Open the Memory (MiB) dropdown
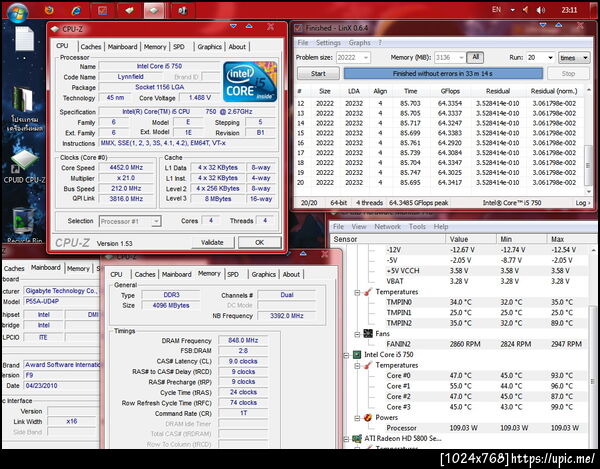This screenshot has height=469, width=600. [461, 58]
